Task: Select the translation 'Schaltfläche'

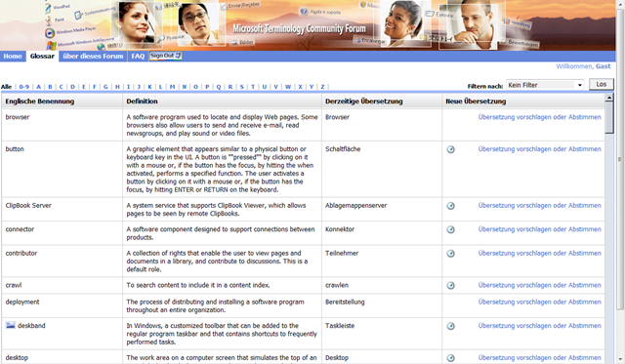Action: click(343, 149)
